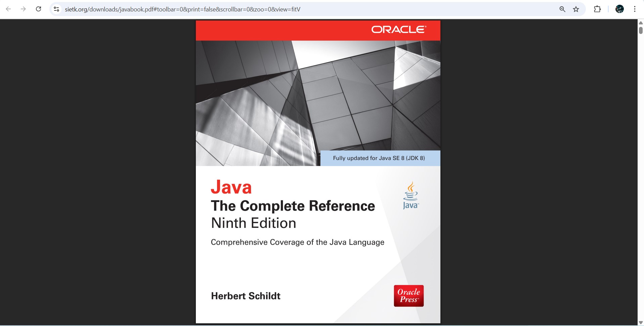
Task: Click the cover architectural photo
Action: pos(318,103)
